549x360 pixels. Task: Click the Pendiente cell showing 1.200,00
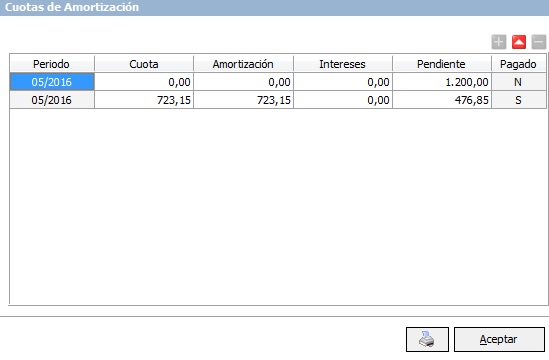tap(442, 82)
